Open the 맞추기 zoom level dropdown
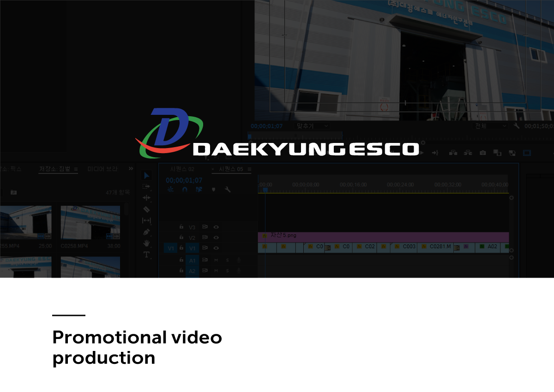554x392 pixels. [312, 126]
